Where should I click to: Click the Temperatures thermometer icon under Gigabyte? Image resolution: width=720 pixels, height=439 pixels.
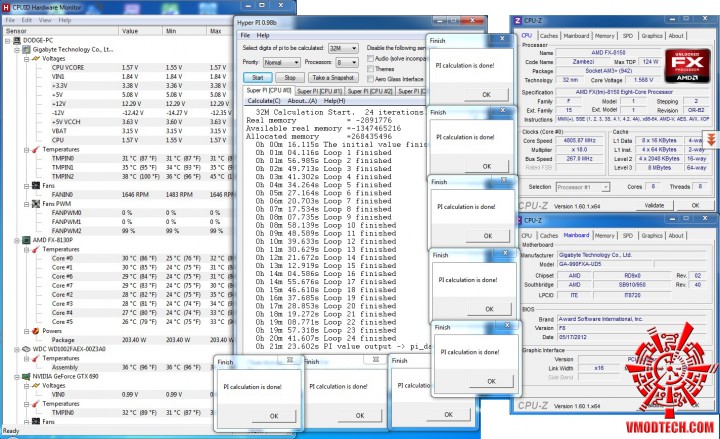(35, 149)
